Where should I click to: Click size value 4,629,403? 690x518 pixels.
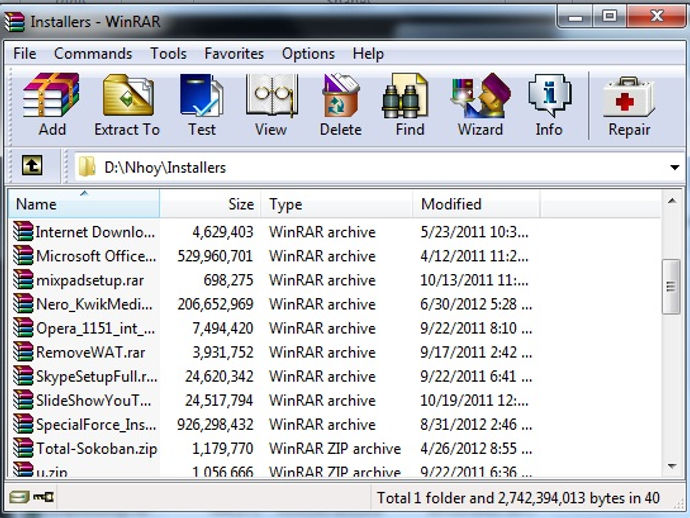point(223,232)
